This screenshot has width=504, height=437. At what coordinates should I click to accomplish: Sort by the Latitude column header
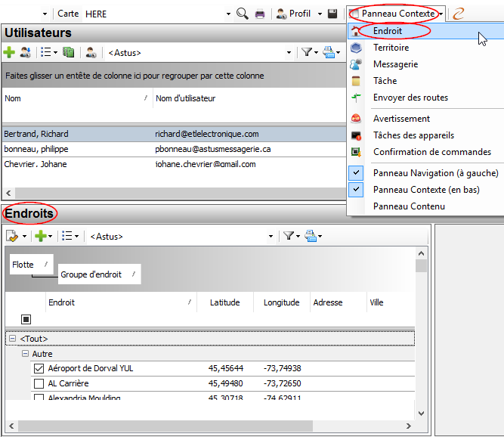tap(224, 302)
